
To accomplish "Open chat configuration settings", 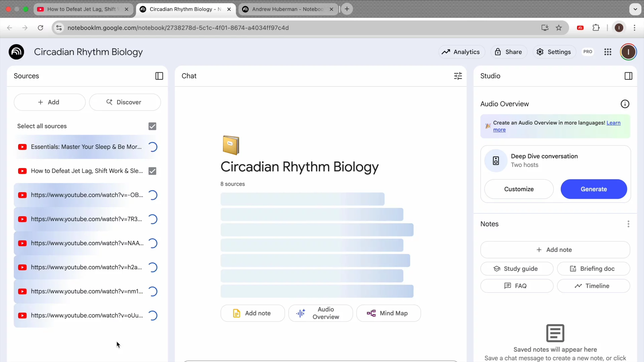I will pyautogui.click(x=458, y=76).
